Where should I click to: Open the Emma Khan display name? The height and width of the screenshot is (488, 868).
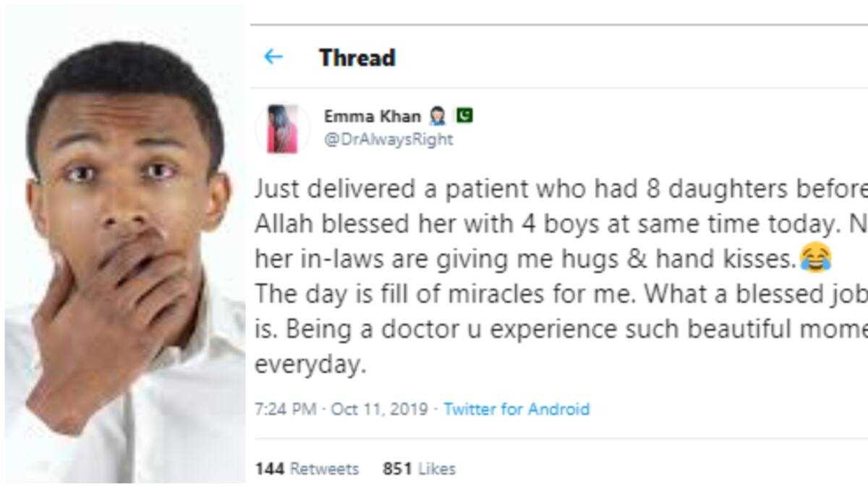click(x=373, y=117)
